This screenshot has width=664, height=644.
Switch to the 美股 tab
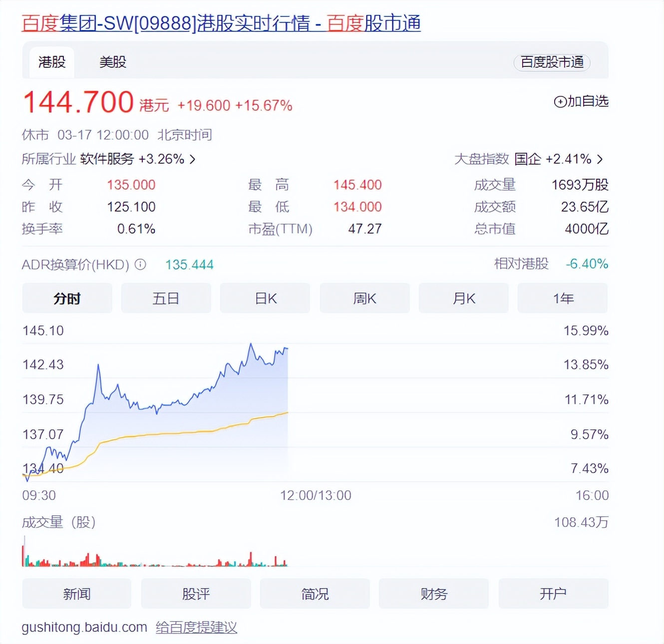coord(112,61)
